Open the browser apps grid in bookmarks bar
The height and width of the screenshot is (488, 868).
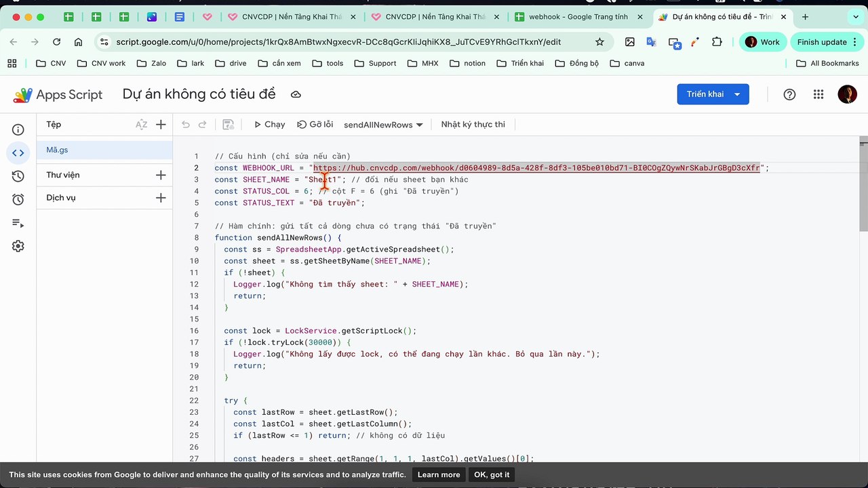(x=12, y=63)
